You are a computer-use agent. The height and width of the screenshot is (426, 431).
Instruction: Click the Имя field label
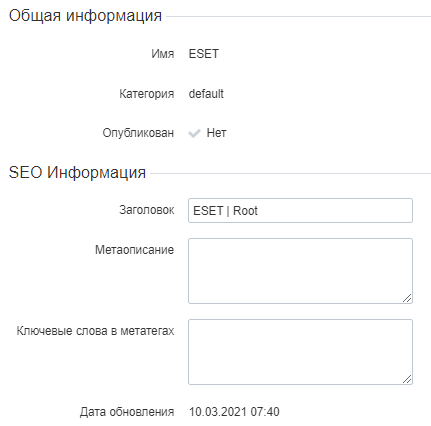(x=163, y=54)
